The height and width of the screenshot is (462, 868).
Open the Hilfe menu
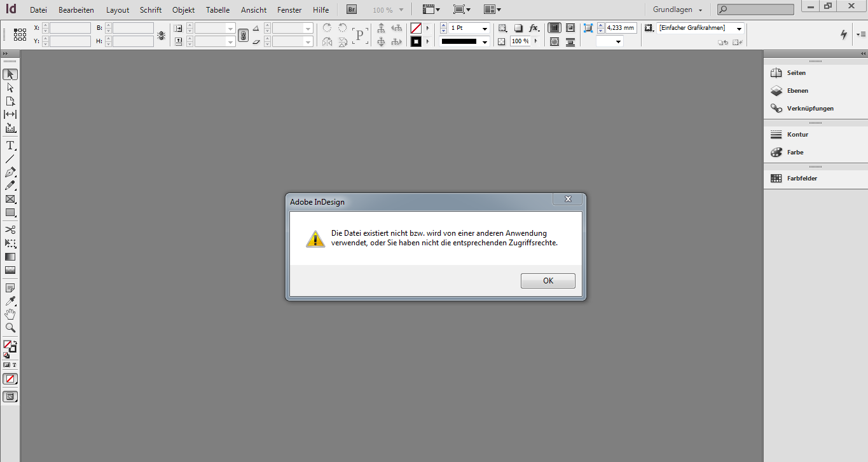coord(321,10)
